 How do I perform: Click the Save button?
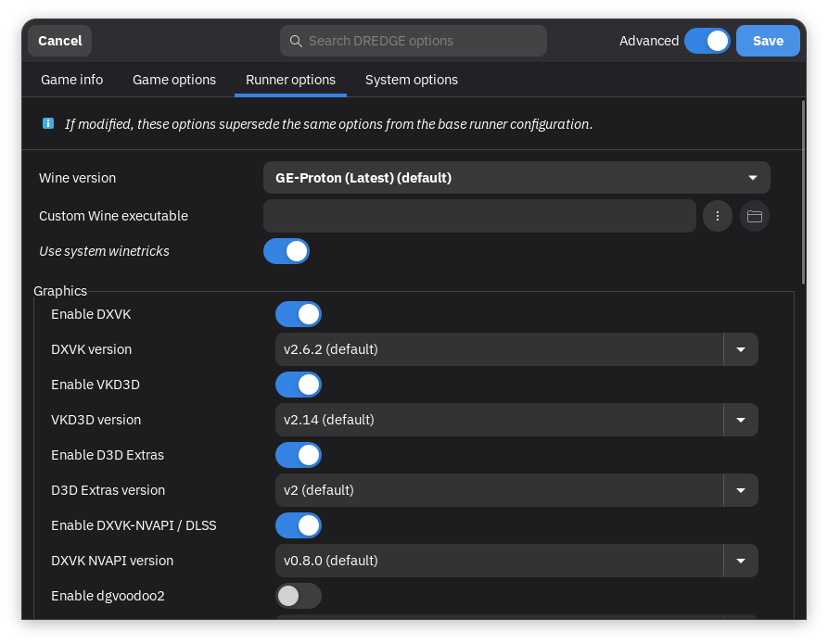point(768,41)
